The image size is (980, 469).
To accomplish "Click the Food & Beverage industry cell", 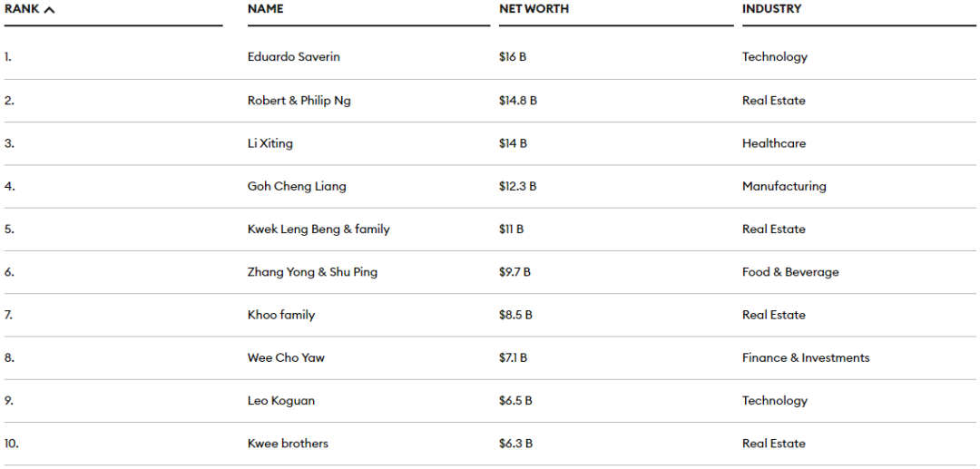I will [x=789, y=272].
